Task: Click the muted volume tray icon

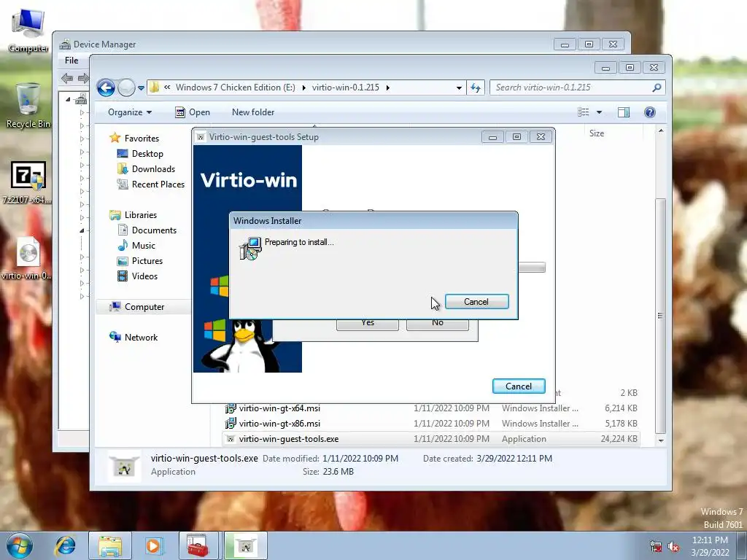Action: 674,547
